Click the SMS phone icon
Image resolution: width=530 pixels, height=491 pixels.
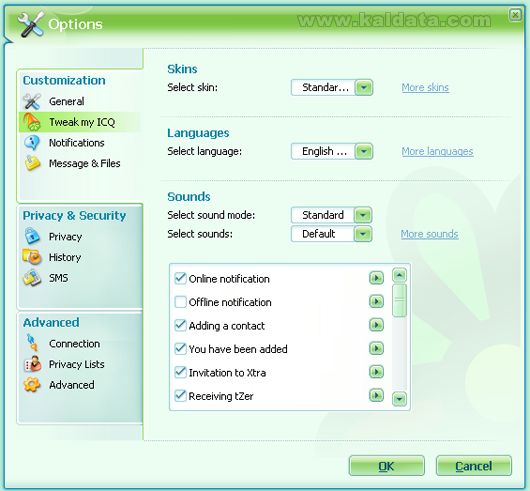coord(32,278)
